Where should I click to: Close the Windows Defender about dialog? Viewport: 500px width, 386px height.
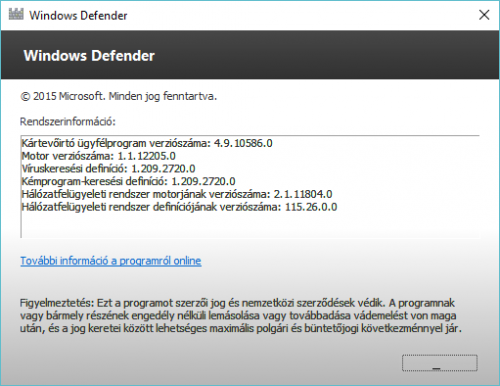(x=484, y=15)
